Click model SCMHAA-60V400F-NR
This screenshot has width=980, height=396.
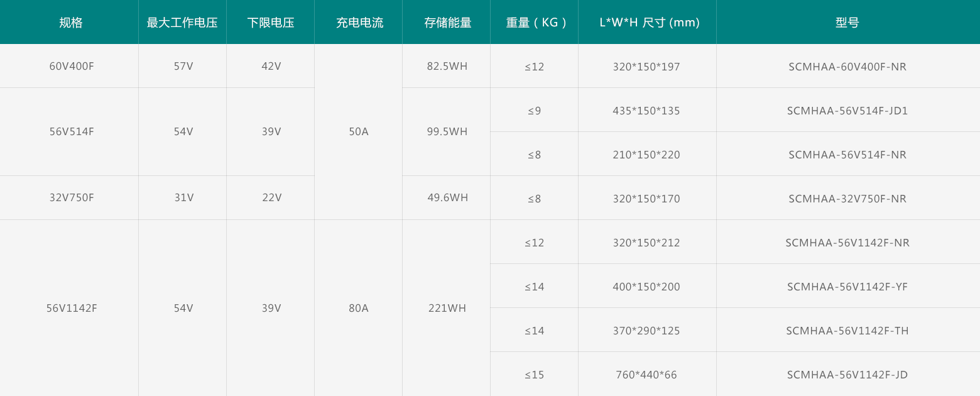pos(847,67)
